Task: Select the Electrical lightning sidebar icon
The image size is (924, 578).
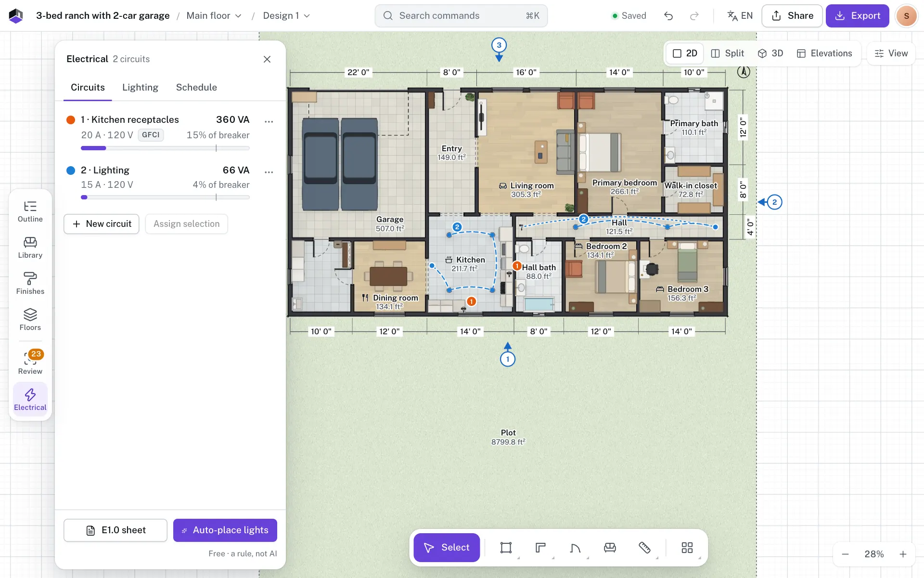Action: [x=30, y=400]
